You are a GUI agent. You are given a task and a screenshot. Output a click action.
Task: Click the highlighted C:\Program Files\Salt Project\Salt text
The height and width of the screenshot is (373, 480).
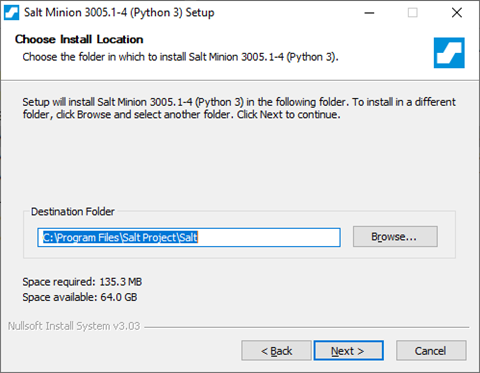pos(120,237)
